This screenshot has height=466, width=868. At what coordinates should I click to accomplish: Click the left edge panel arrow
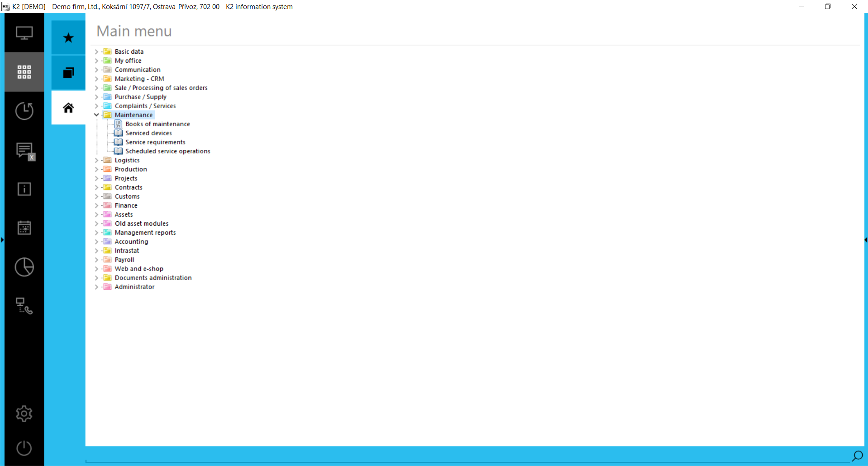pyautogui.click(x=2, y=240)
